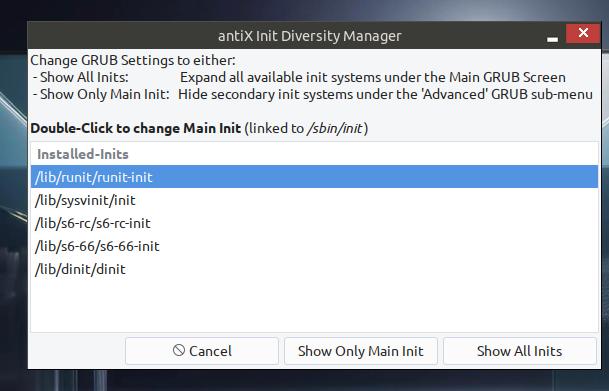This screenshot has width=609, height=391.
Task: Select /lib/runit/runit-init in the list
Action: coord(314,177)
